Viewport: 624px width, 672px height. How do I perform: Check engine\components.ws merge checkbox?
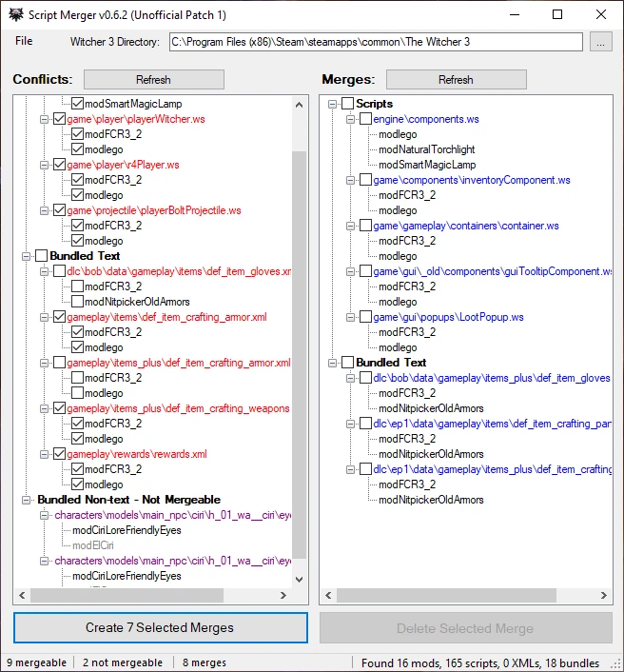[x=365, y=119]
